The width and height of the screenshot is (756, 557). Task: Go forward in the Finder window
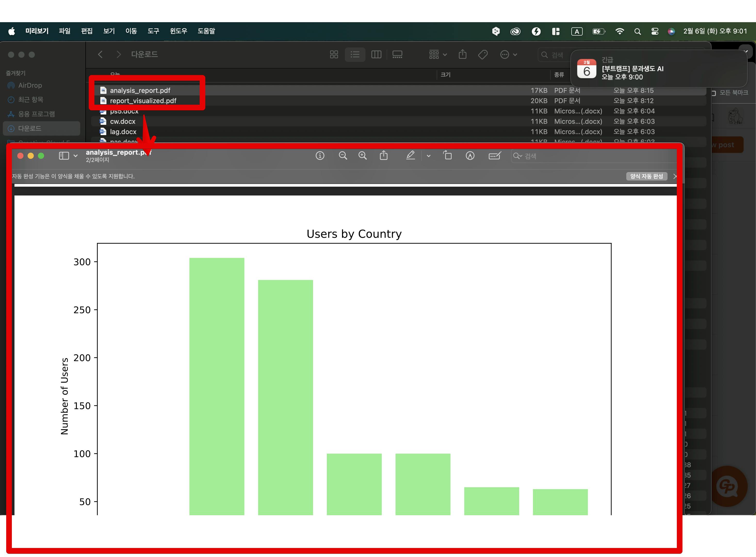click(118, 54)
